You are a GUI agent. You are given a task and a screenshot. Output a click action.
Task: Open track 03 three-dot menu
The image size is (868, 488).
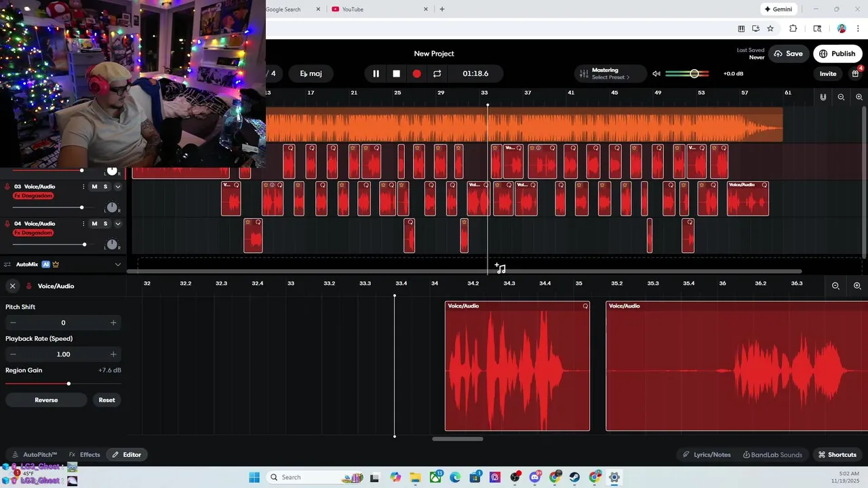83,186
